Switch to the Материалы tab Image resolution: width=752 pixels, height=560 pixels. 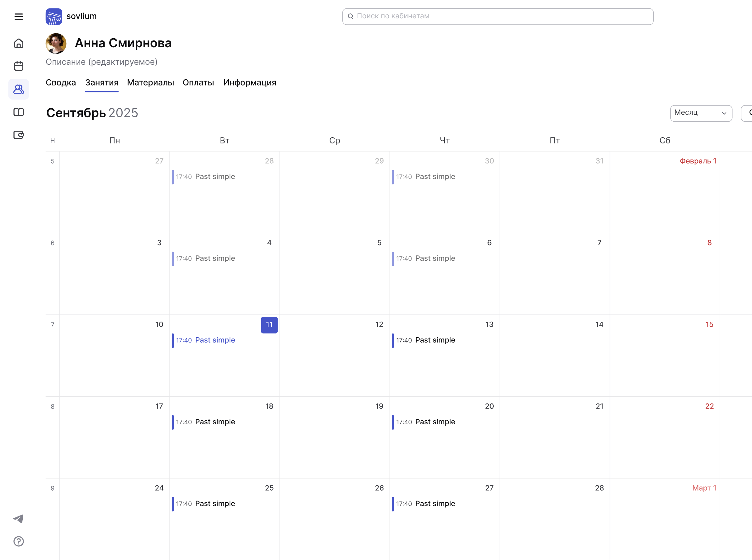click(x=150, y=83)
